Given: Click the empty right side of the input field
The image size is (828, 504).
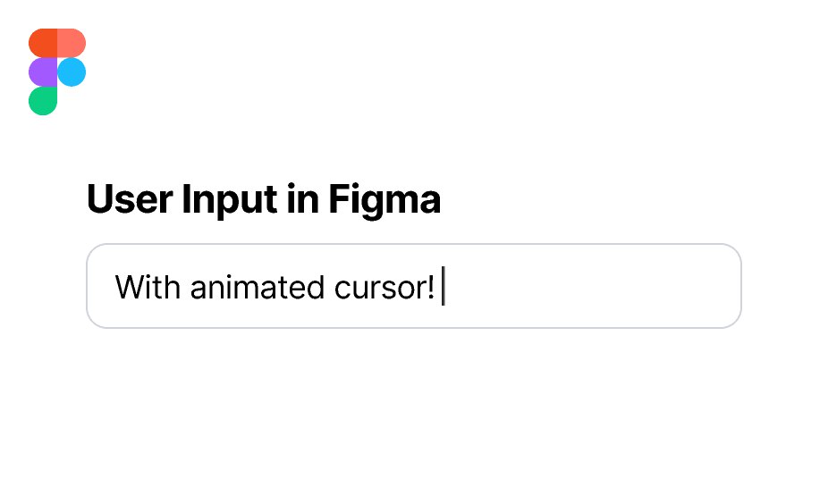Looking at the screenshot, I should pyautogui.click(x=591, y=286).
